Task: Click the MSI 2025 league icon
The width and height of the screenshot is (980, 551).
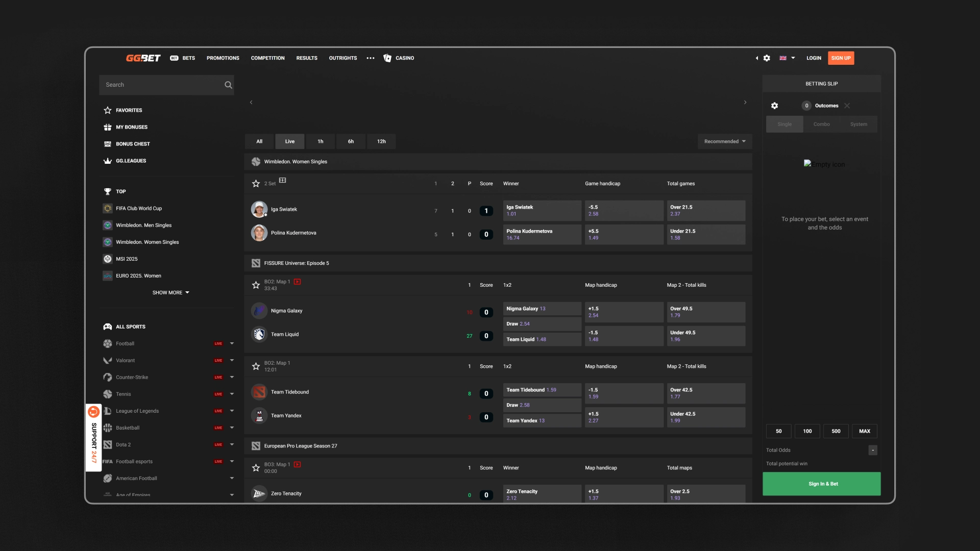Action: [x=107, y=259]
